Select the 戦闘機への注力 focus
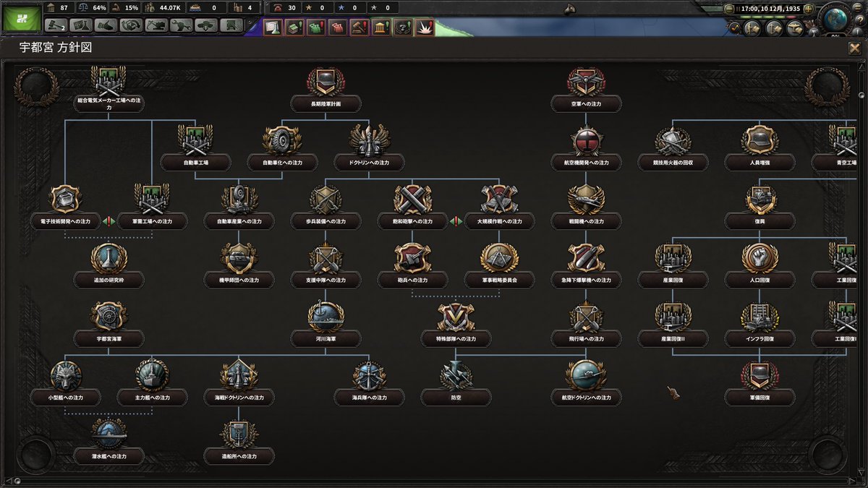This screenshot has height=488, width=868. tap(586, 206)
